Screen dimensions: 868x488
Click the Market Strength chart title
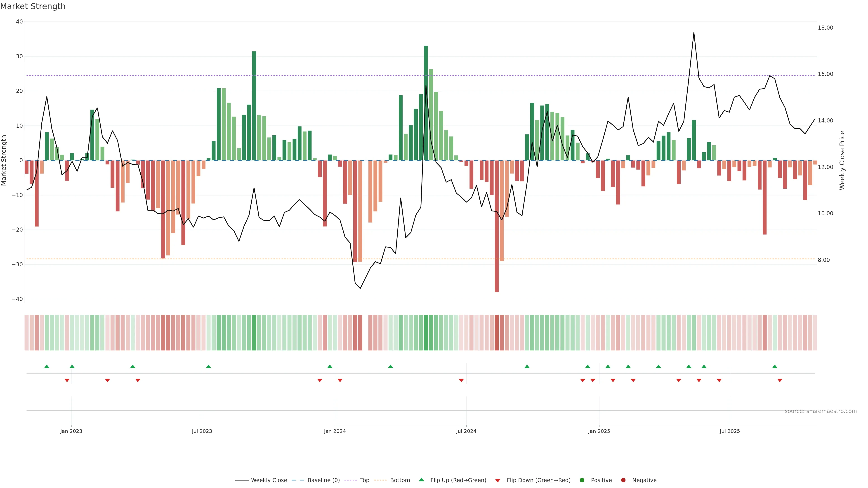(33, 6)
